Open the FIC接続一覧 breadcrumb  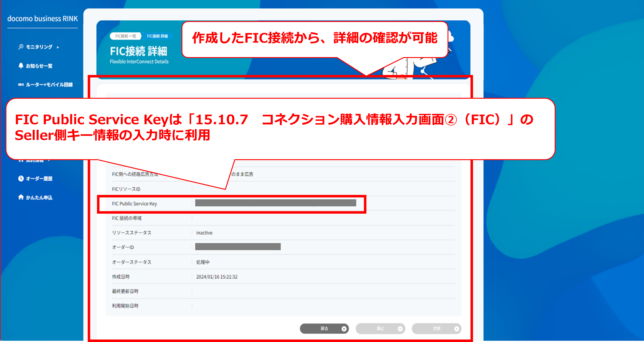(x=126, y=36)
